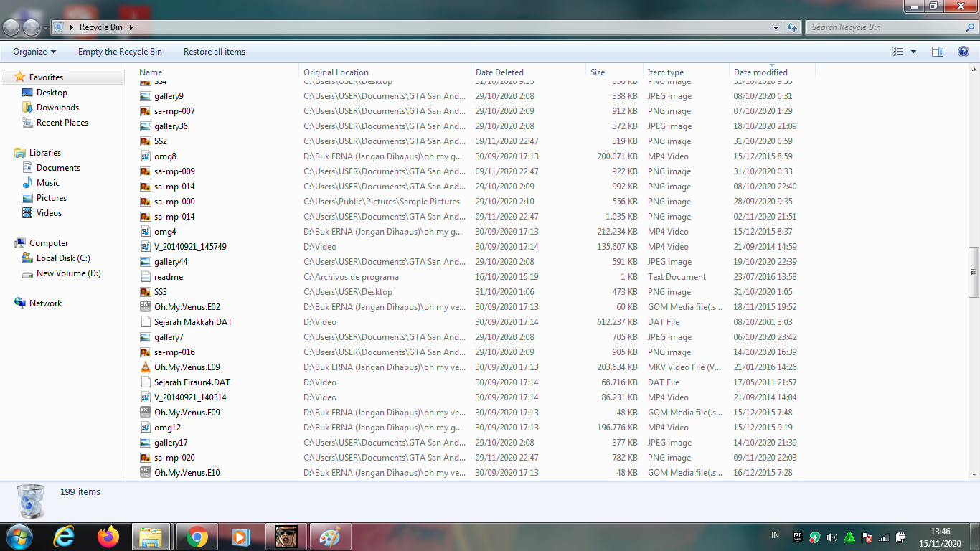Open Local Disk (C:)
Image resolution: width=980 pixels, height=551 pixels.
click(63, 258)
